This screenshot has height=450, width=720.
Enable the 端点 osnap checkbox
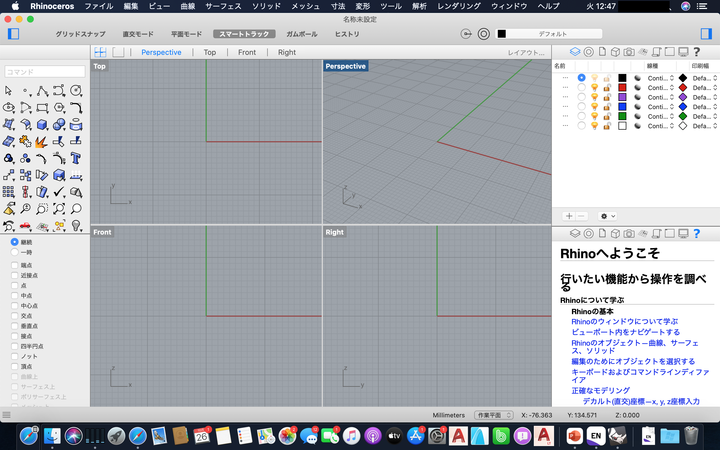14,265
